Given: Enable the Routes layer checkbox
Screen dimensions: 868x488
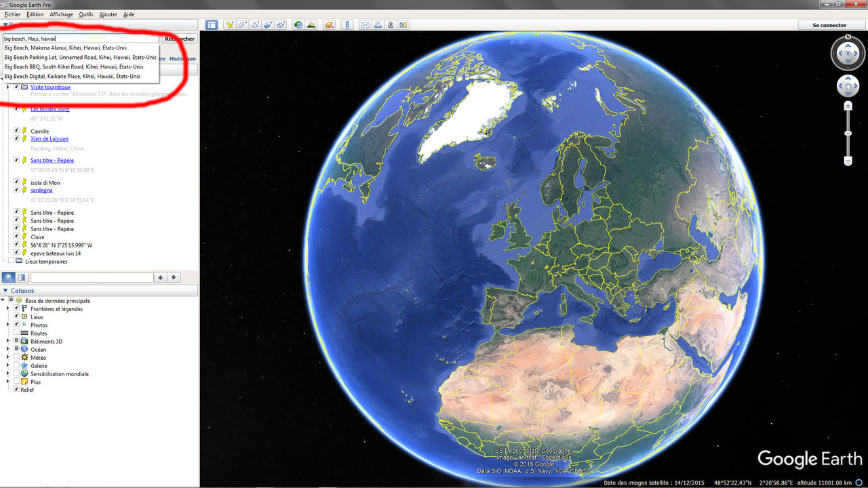Looking at the screenshot, I should [x=16, y=333].
